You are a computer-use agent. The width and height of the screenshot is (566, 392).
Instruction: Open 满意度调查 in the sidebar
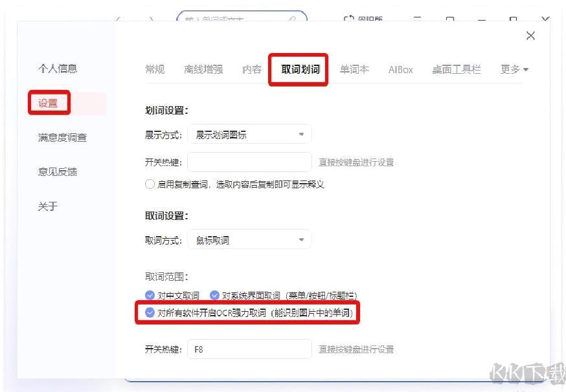(62, 137)
